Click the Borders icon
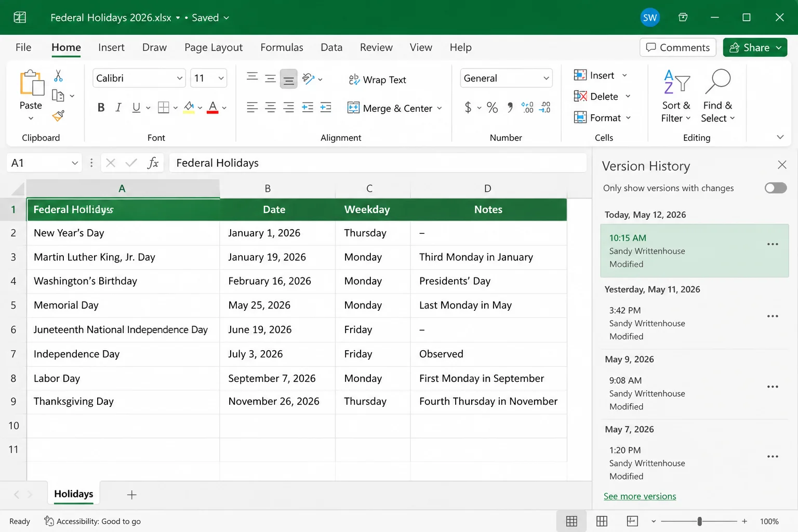798x532 pixels. coord(164,108)
